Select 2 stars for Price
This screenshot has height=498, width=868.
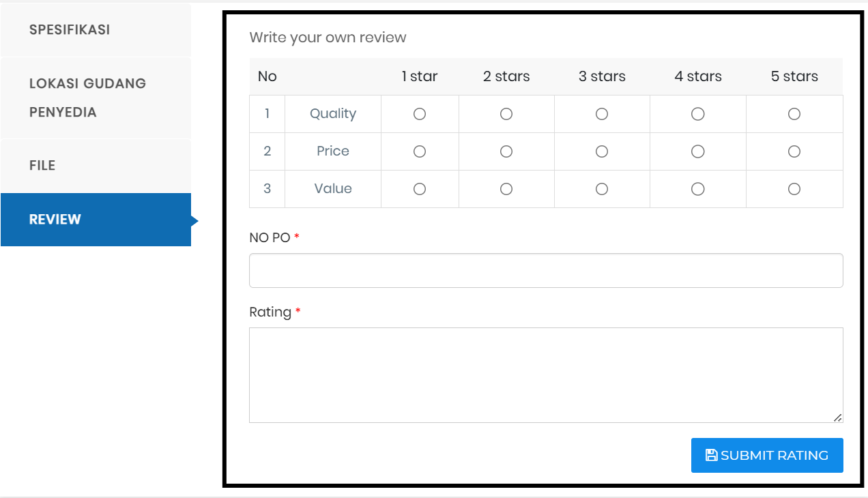coord(506,151)
